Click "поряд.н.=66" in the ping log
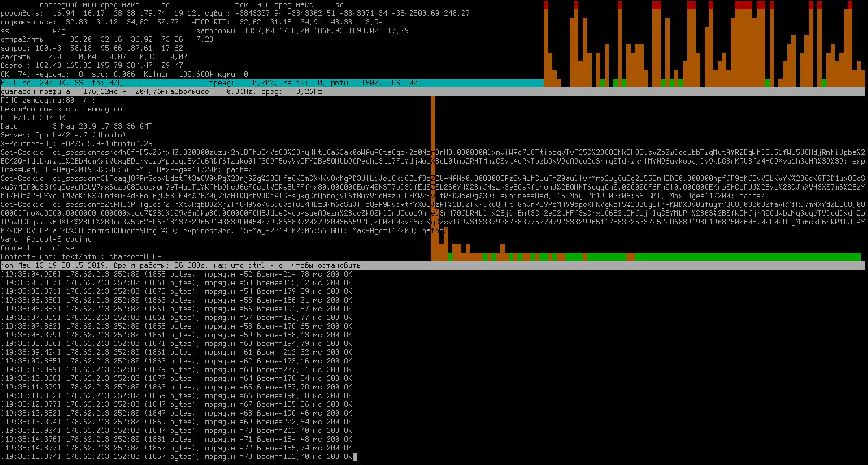Viewport: 868px width, 465px height. [229, 395]
